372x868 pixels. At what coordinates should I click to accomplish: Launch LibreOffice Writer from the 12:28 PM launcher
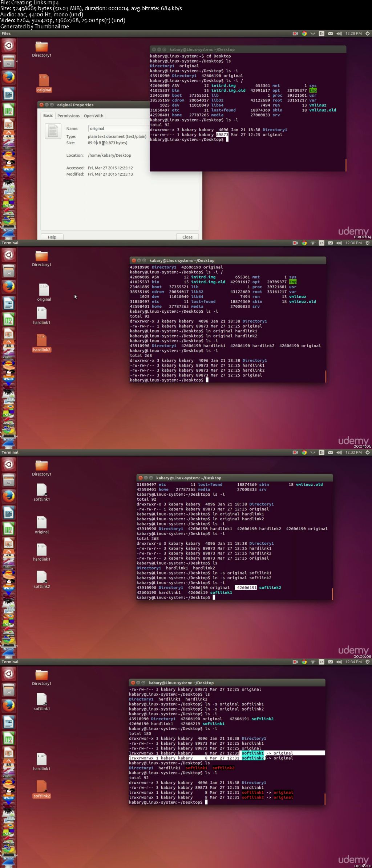(x=9, y=94)
